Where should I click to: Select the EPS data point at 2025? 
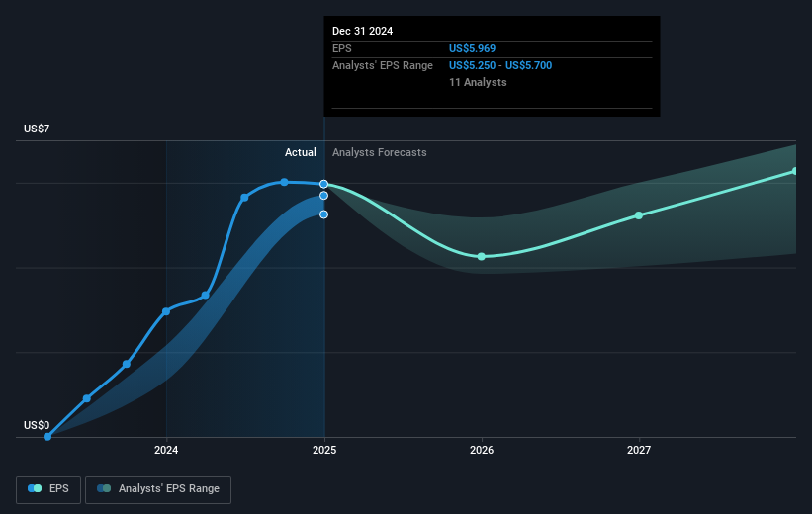click(x=323, y=184)
